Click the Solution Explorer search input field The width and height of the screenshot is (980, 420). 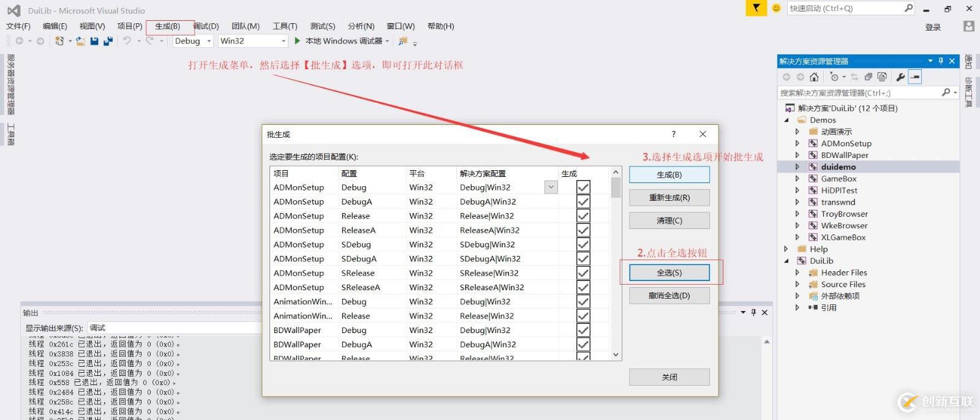860,92
